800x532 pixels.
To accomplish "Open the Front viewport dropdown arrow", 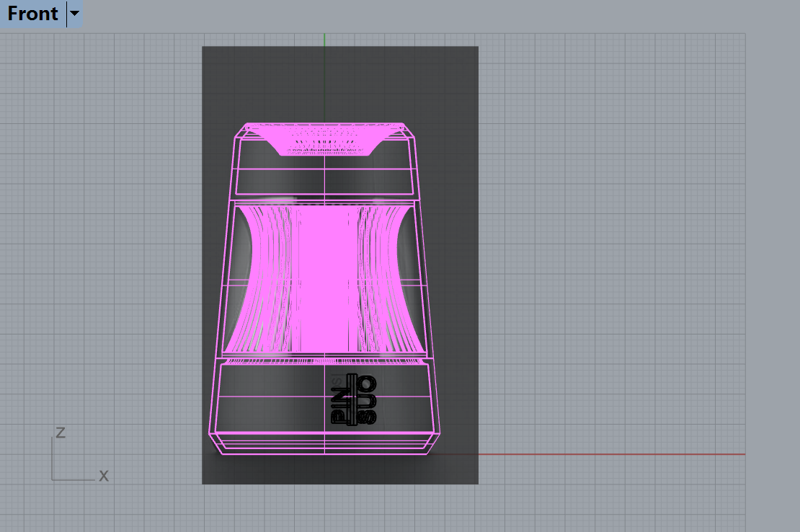I will click(74, 14).
